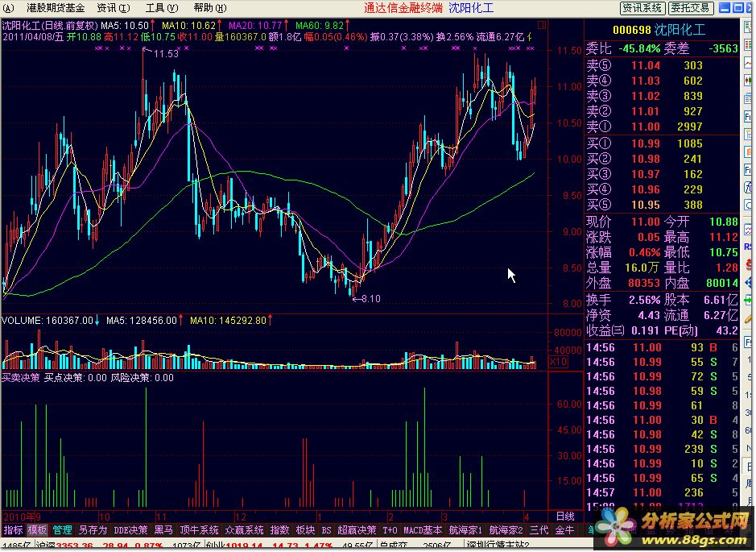Click the 8.10 low price marker
This screenshot has width=756, height=552.
371,299
